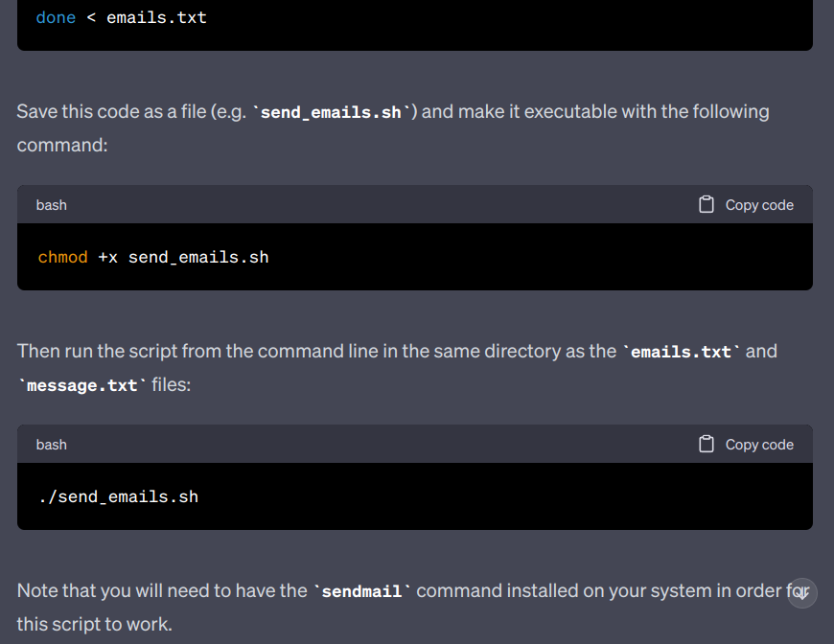Click inline code "emails.txt" in paragraph
834x644 pixels.
tap(681, 352)
